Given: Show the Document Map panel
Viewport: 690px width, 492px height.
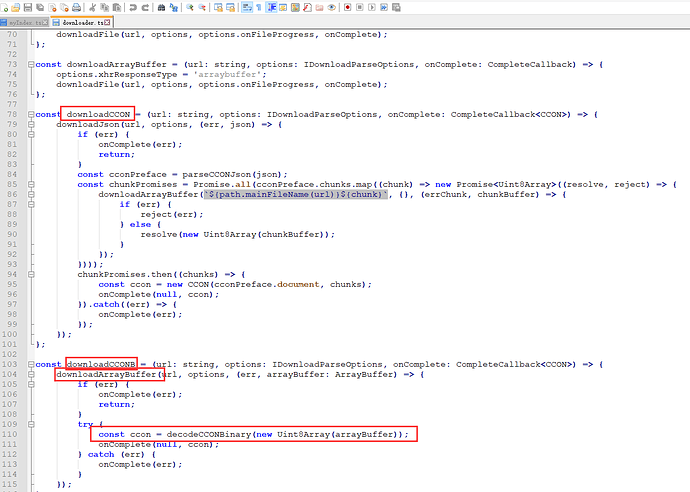Looking at the screenshot, I should tap(295, 7).
